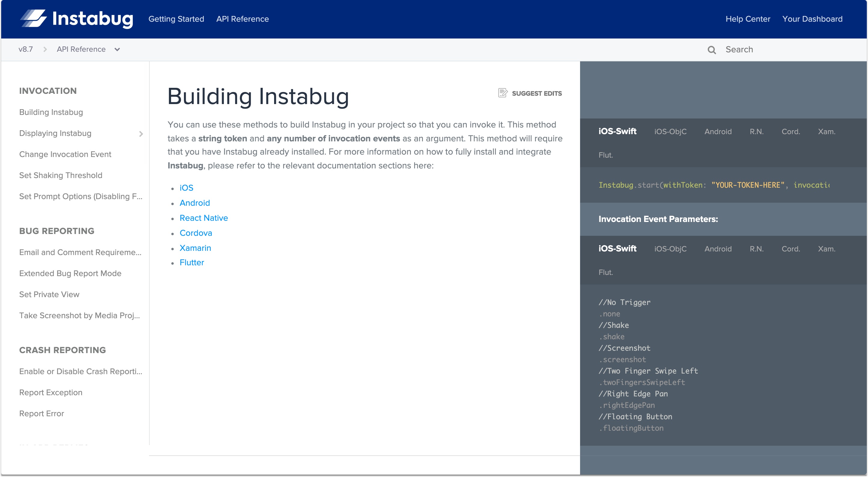The height and width of the screenshot is (477, 868).
Task: Focus the Search input field
Action: pos(775,50)
